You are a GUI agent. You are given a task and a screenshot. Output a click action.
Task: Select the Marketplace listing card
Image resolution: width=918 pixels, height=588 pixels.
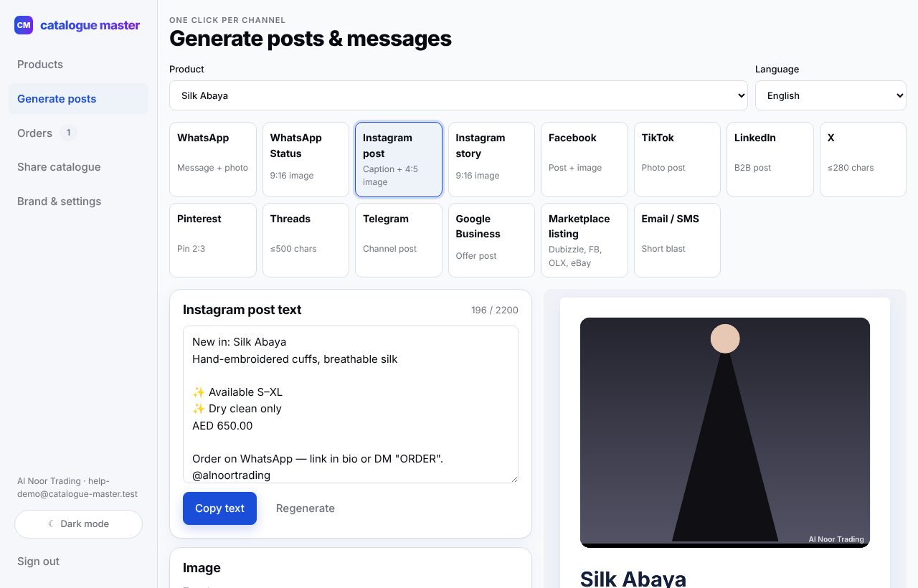coord(585,240)
